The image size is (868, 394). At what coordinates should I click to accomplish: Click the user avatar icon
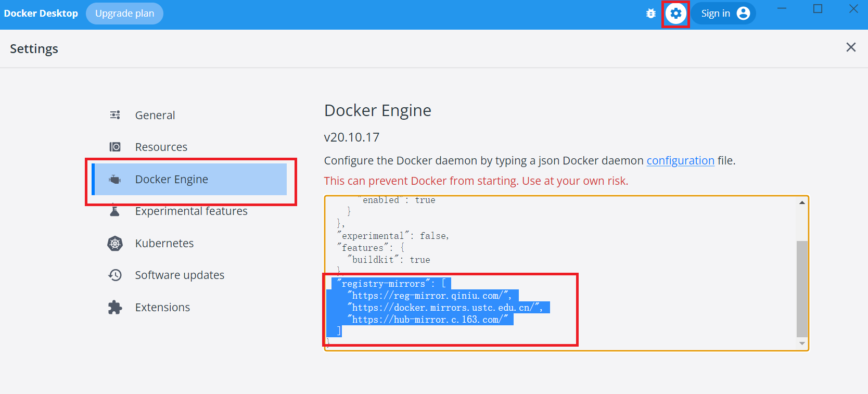(x=743, y=14)
